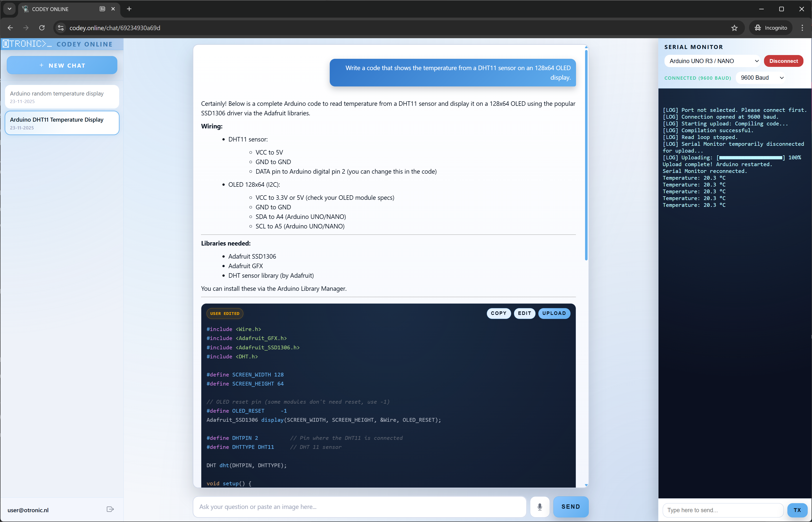Reload the page with the refresh icon
This screenshot has height=522, width=812.
(42, 28)
